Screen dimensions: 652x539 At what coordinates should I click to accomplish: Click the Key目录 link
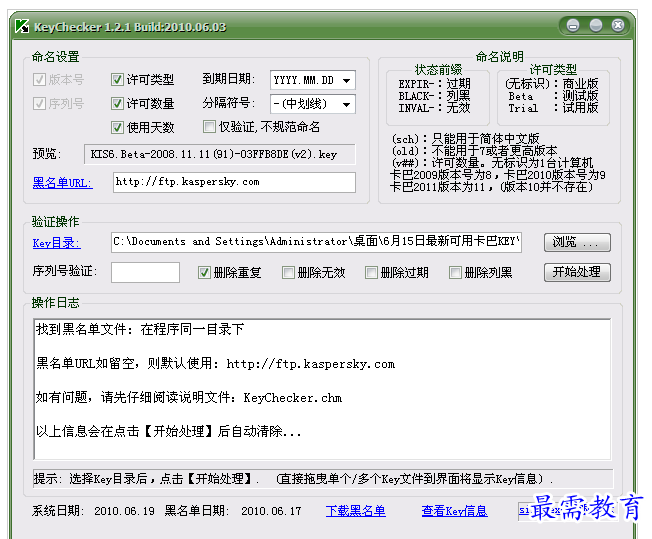[57, 243]
